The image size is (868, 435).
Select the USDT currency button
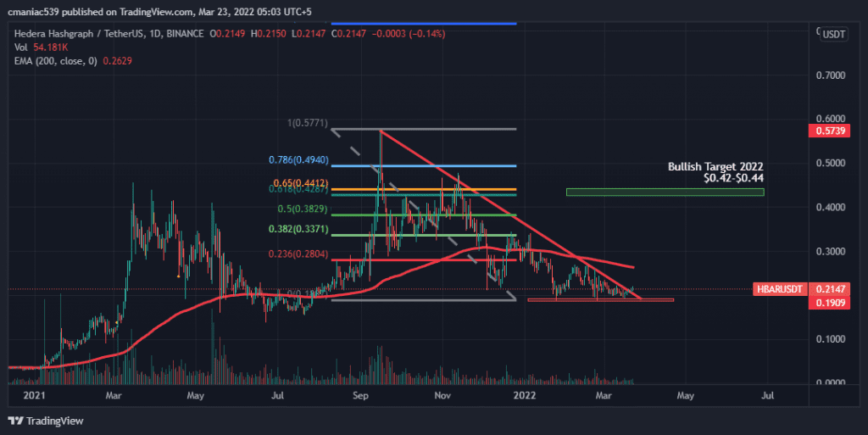(834, 34)
